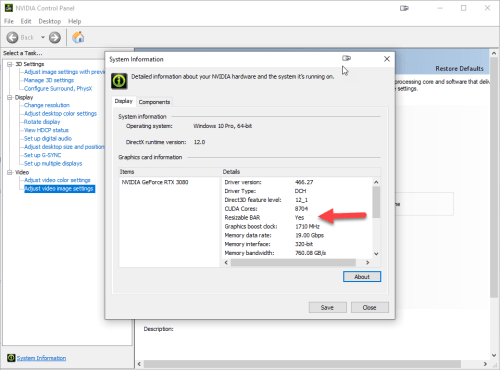500x370 pixels.
Task: Click the Details horizontal scroll right arrow
Action: point(368,263)
